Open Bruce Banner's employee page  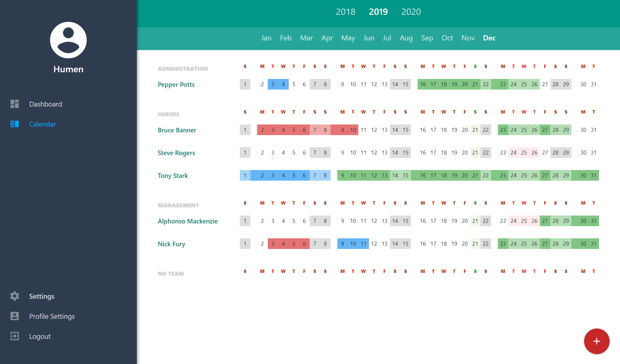point(177,130)
